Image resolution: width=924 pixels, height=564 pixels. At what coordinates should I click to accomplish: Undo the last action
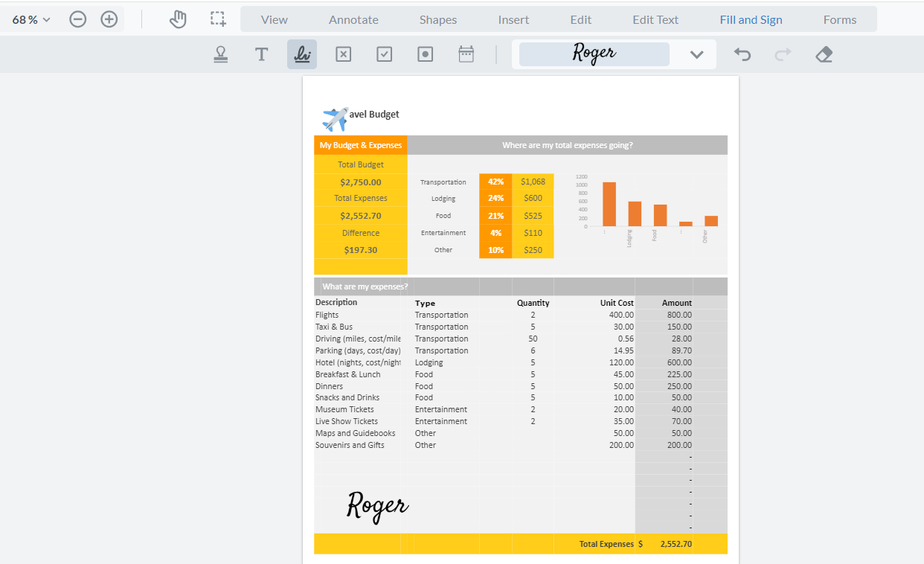tap(742, 54)
